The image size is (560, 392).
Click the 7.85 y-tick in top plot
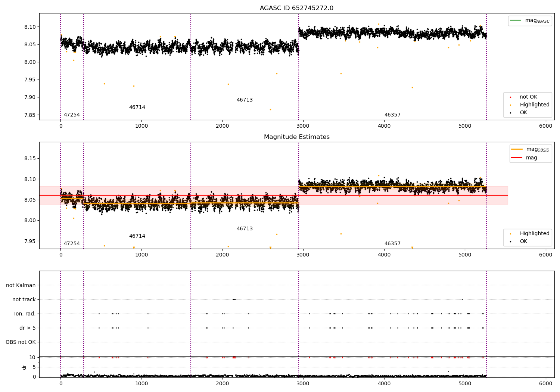(29, 115)
